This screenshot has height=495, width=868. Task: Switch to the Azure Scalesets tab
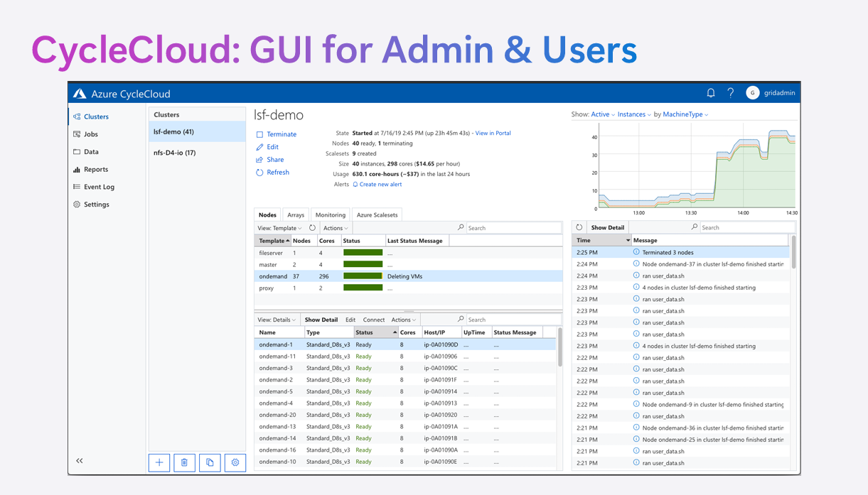coord(377,214)
